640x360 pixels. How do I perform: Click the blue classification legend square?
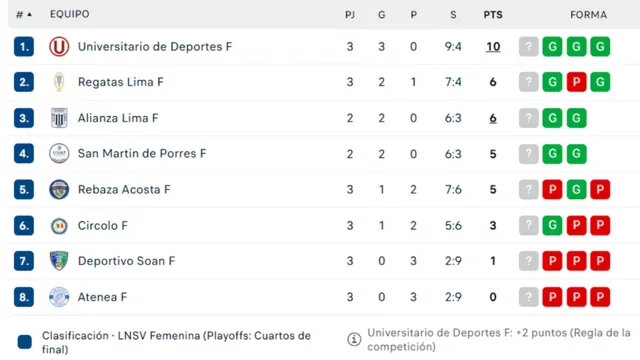click(x=24, y=342)
